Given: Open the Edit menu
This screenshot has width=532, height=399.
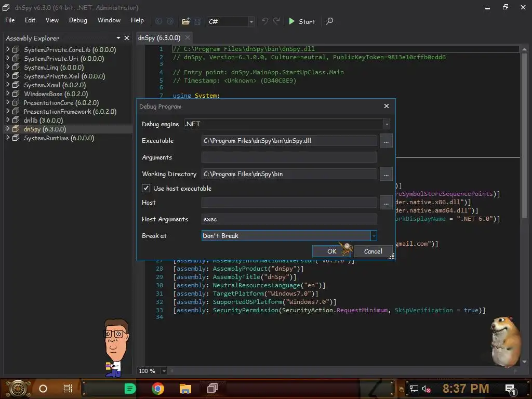Looking at the screenshot, I should click(x=30, y=20).
